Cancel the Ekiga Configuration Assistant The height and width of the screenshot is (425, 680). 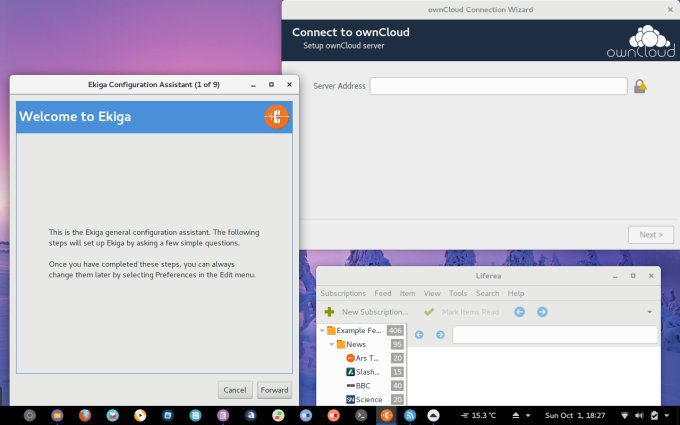[235, 390]
